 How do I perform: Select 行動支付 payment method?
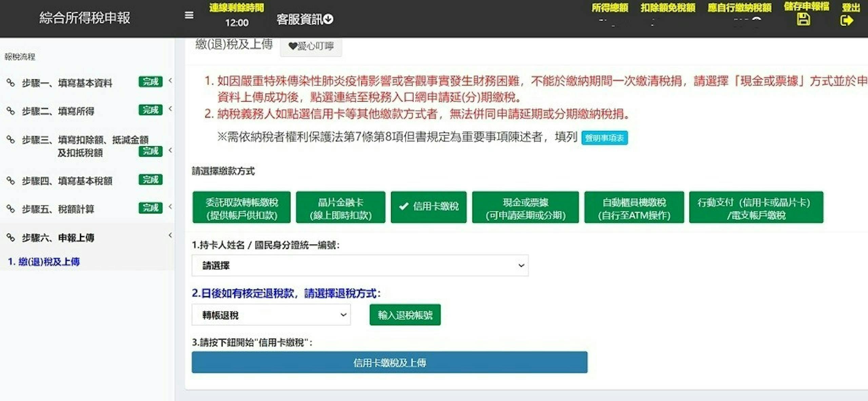(756, 207)
